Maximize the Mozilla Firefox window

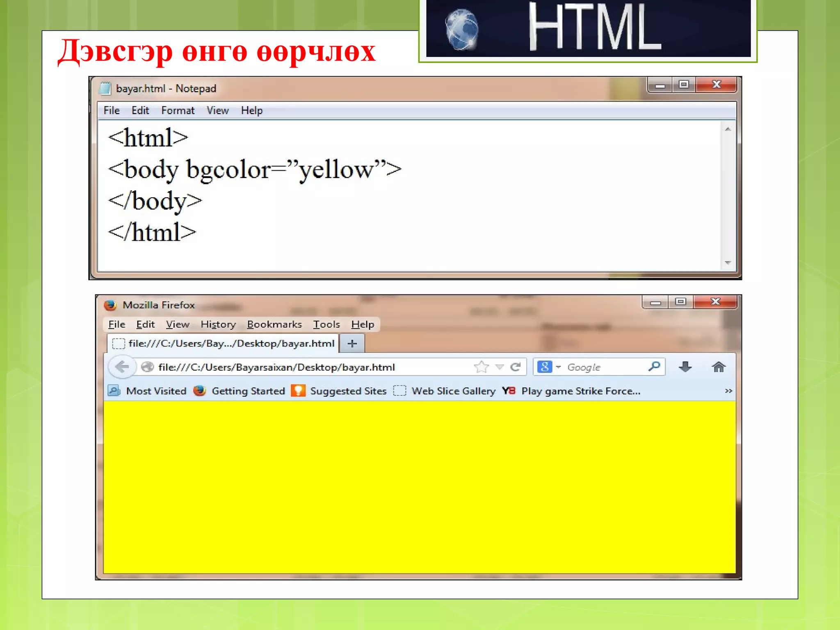(x=680, y=302)
